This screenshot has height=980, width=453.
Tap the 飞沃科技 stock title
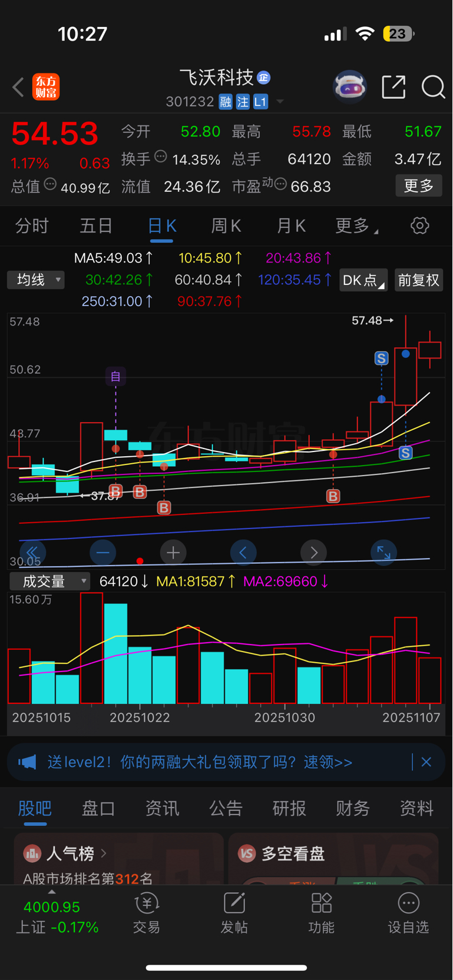tap(216, 77)
